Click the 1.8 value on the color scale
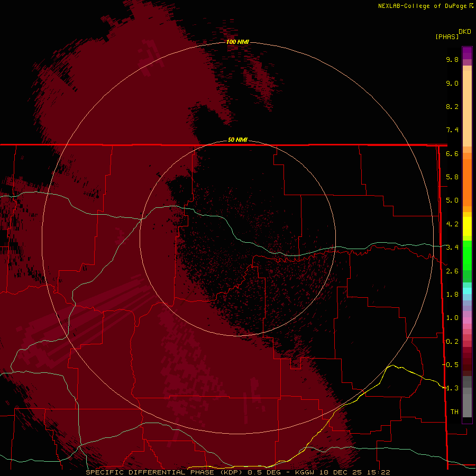476x476 pixels. pos(452,295)
